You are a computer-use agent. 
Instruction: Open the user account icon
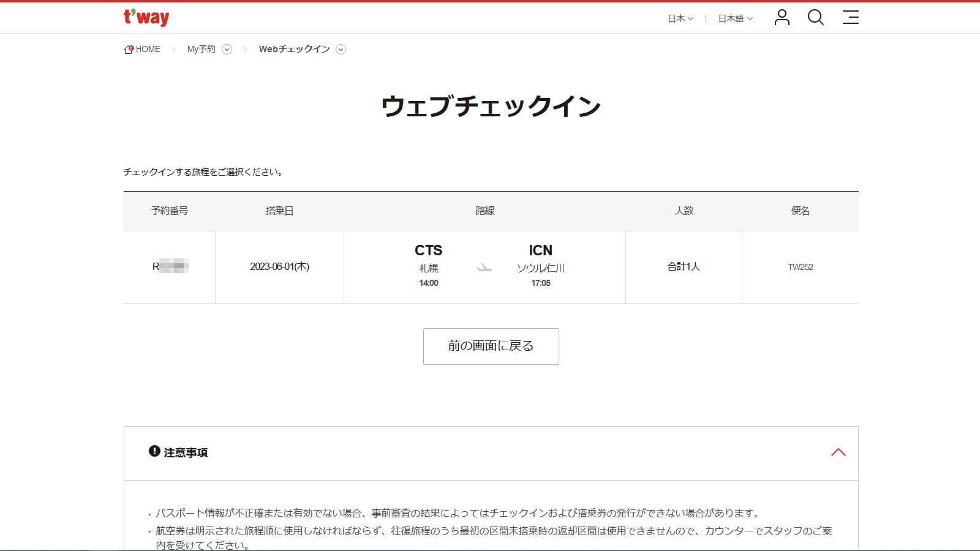pos(781,18)
